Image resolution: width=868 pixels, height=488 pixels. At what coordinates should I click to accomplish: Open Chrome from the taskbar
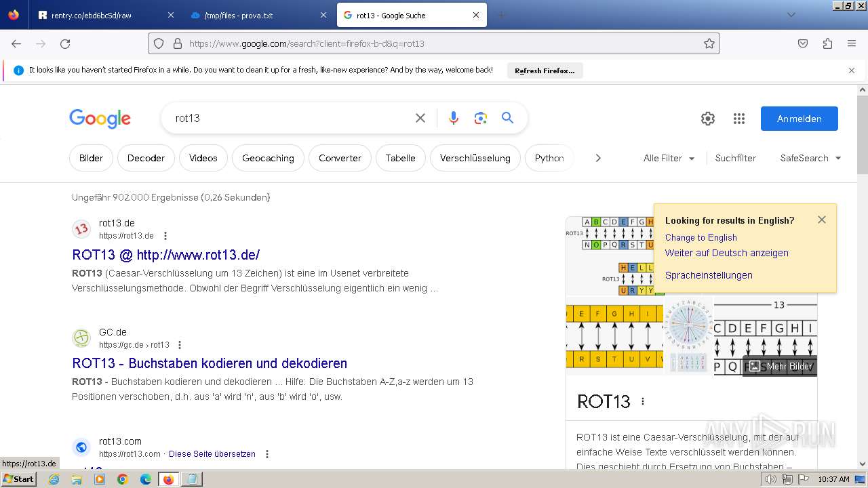(123, 479)
